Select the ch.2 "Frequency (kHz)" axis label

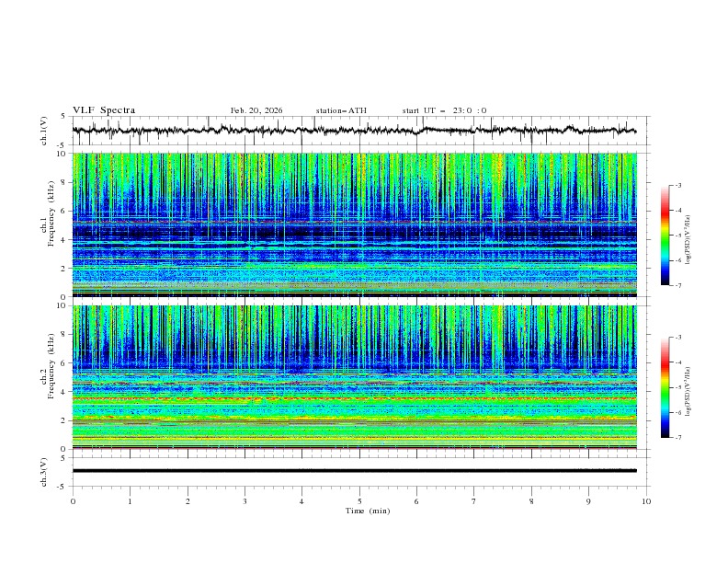tap(51, 366)
